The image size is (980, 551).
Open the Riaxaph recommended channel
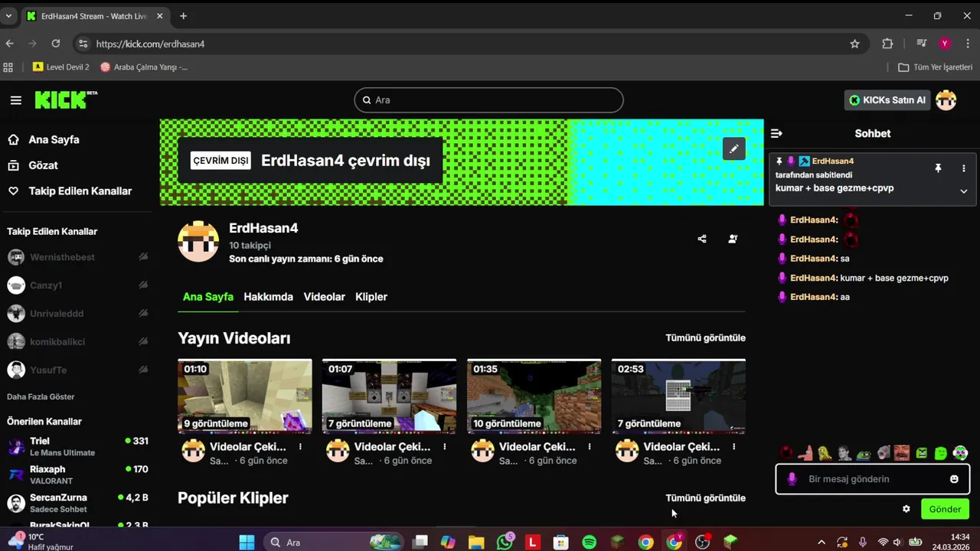coord(77,474)
